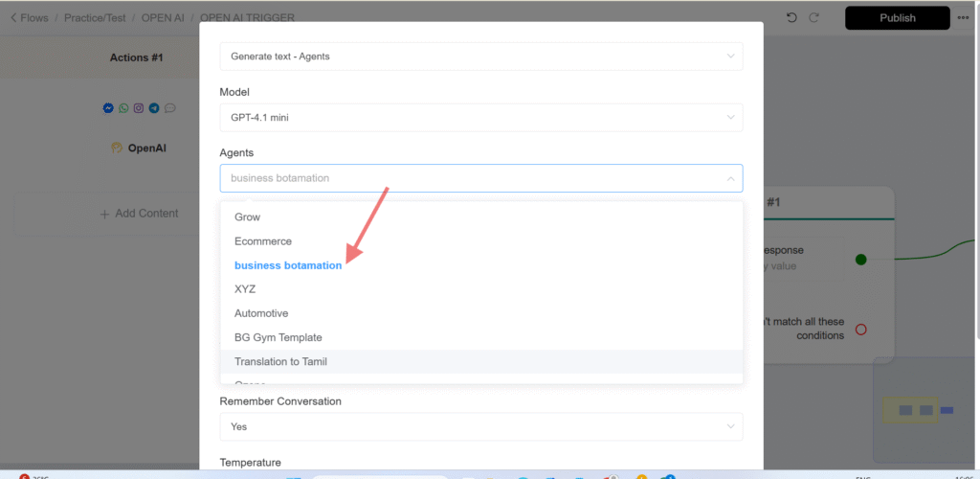Select the BG Gym Template agent option
Screen dimensions: 980x479
[x=481, y=337]
